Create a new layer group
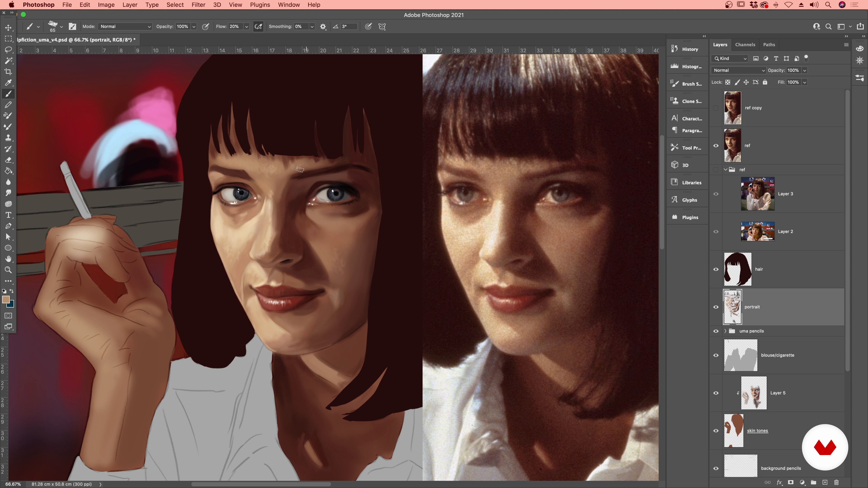Viewport: 868px width, 488px height. pos(814,482)
